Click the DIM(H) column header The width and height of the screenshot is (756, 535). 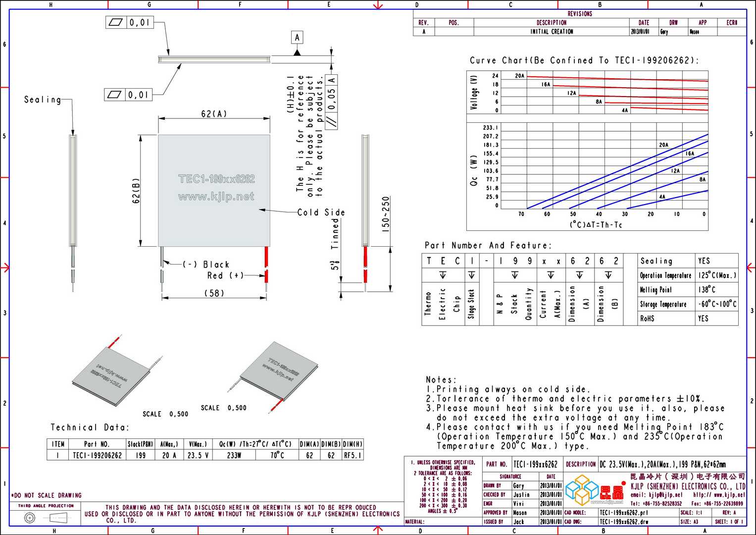click(x=353, y=444)
